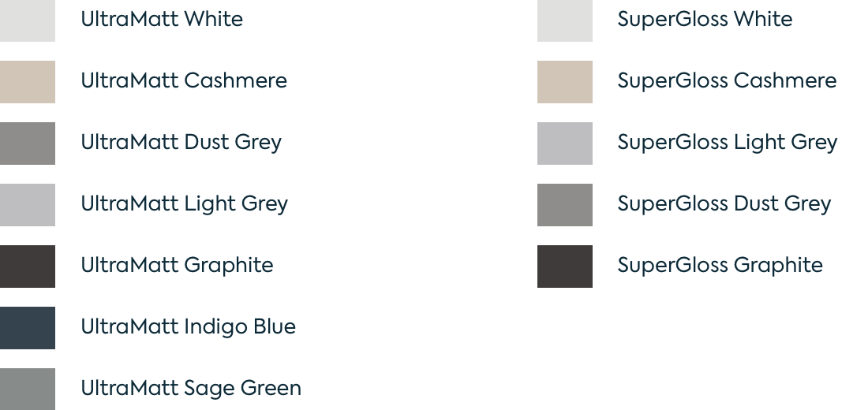Click the UltraMatt White text label
Viewport: 868px width, 410px height.
162,20
